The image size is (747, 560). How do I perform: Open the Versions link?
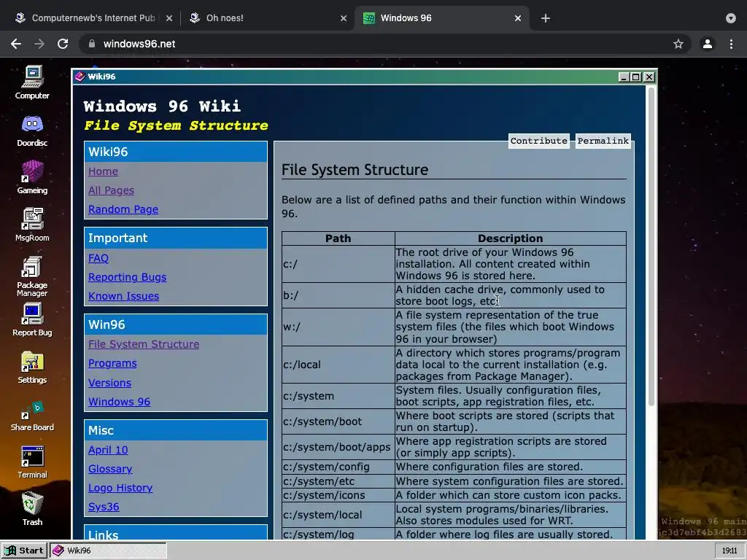click(109, 383)
